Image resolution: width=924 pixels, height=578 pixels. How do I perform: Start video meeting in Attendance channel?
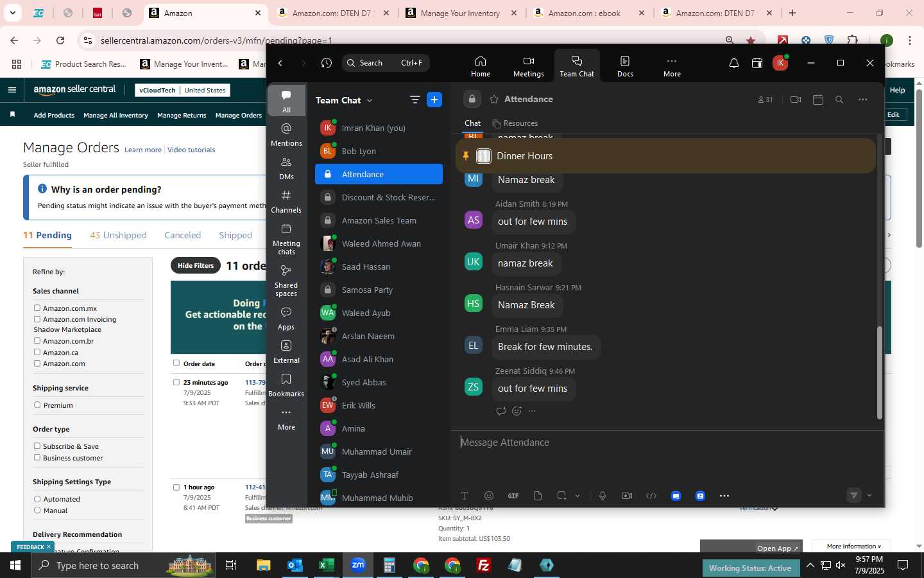tap(796, 100)
